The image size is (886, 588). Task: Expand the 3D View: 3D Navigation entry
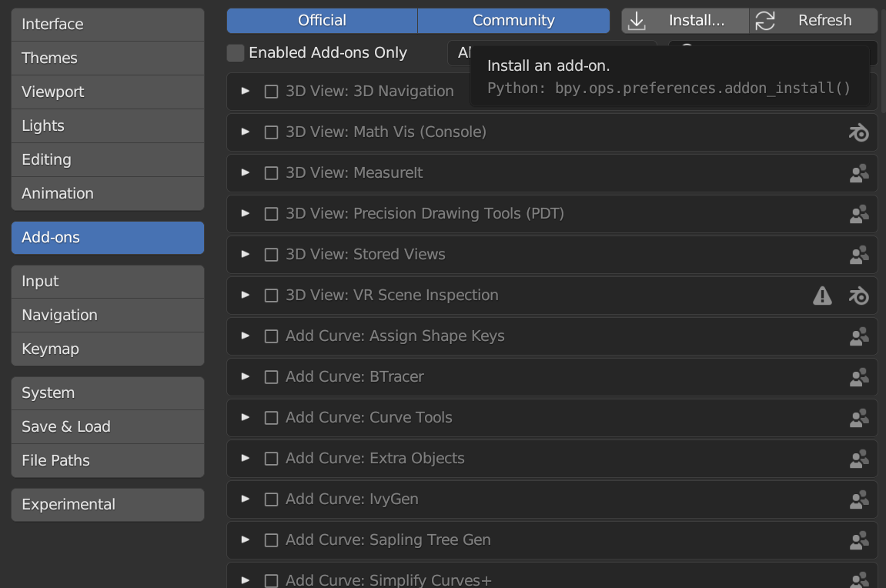pyautogui.click(x=246, y=91)
